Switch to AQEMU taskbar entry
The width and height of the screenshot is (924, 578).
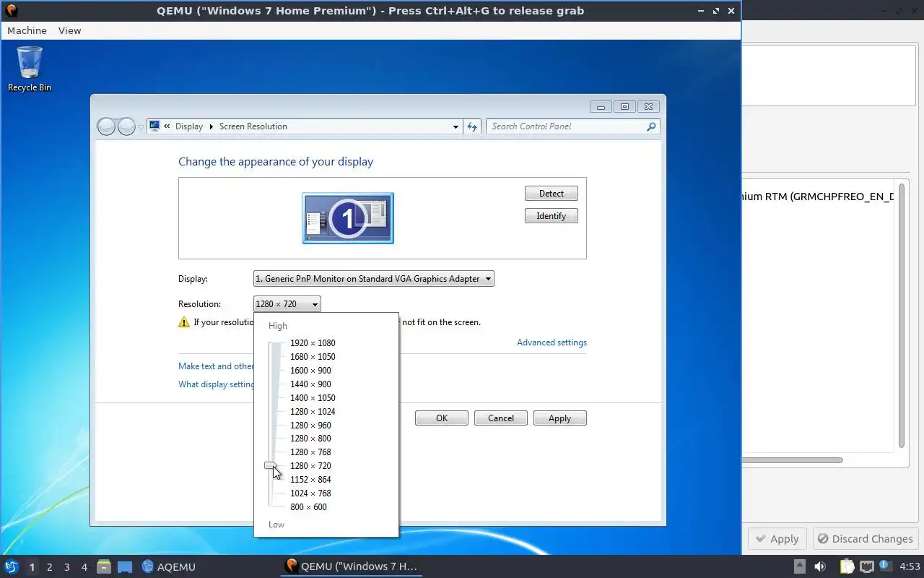click(169, 567)
